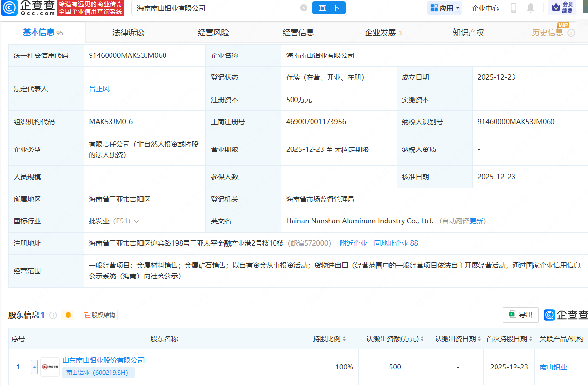Sort by 认缴出资额(万元) column
588x386 pixels.
(395, 339)
